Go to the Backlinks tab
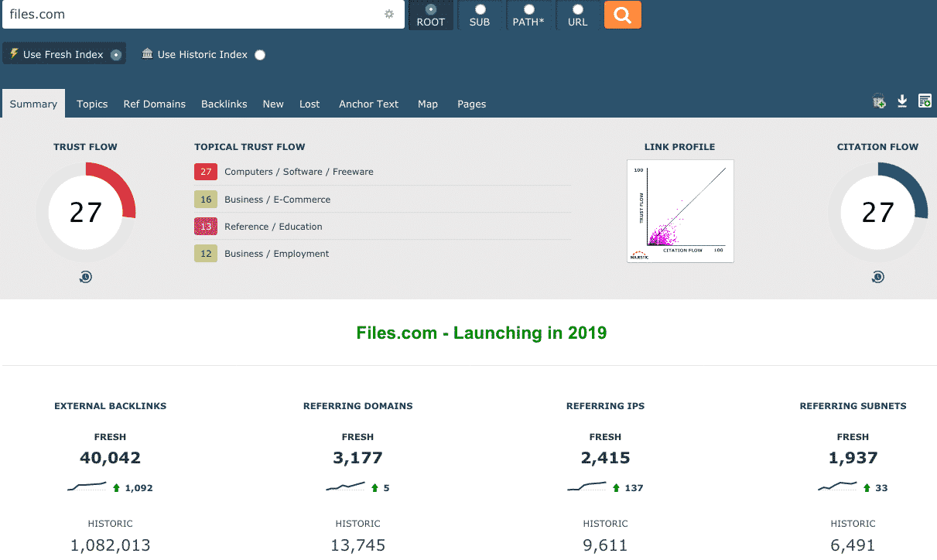The width and height of the screenshot is (937, 560). click(224, 104)
